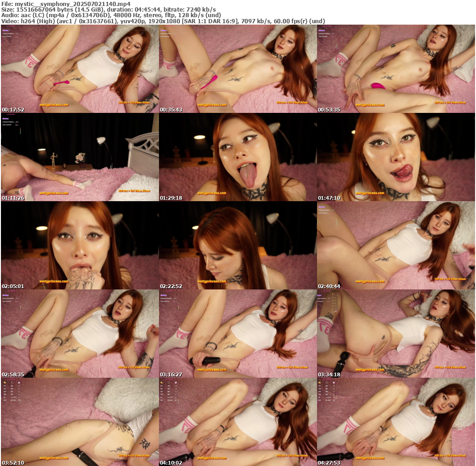Click the frame at 03:34:18
The width and height of the screenshot is (476, 466).
point(396,334)
